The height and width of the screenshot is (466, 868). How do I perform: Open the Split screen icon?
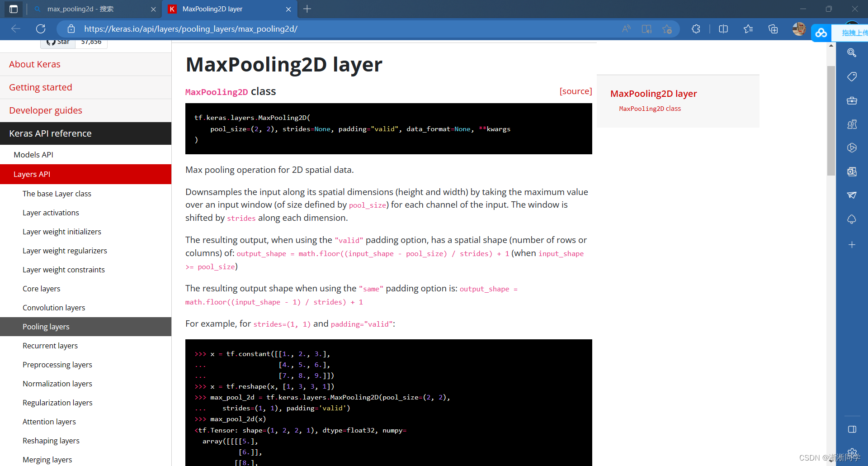(723, 29)
